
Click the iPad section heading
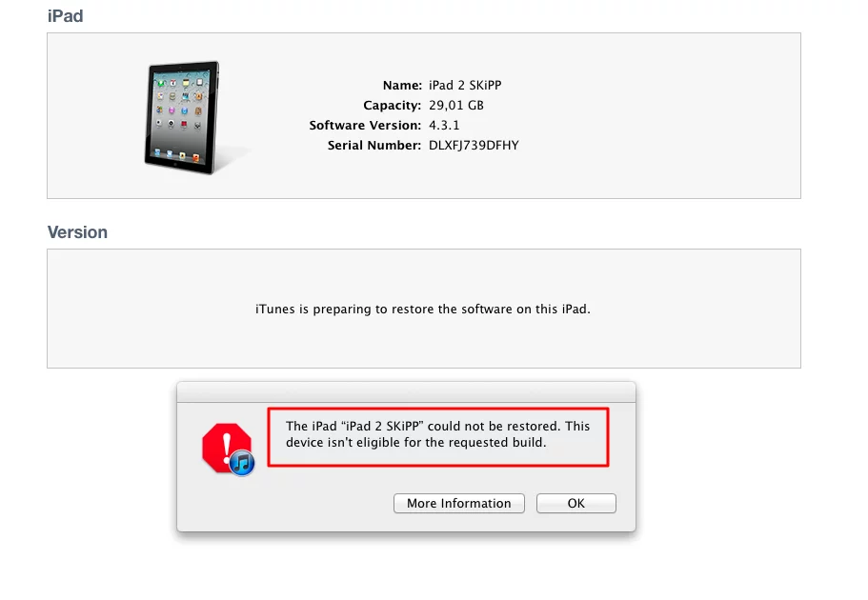(66, 16)
